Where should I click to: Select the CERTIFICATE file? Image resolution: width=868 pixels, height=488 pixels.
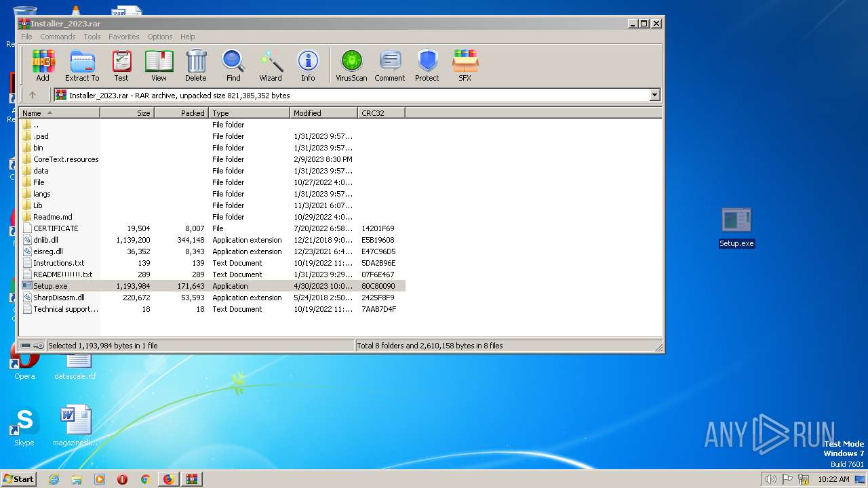(212, 228)
